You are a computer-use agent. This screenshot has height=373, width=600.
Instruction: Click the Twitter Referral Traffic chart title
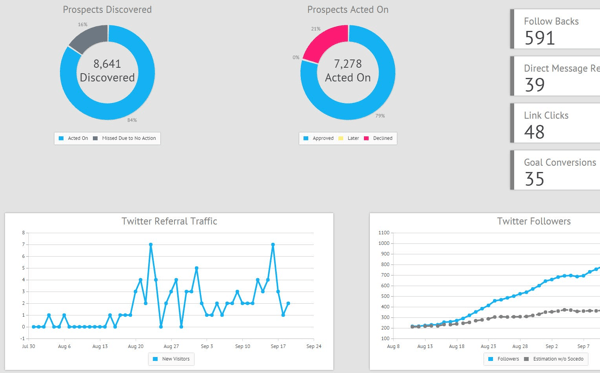click(169, 221)
